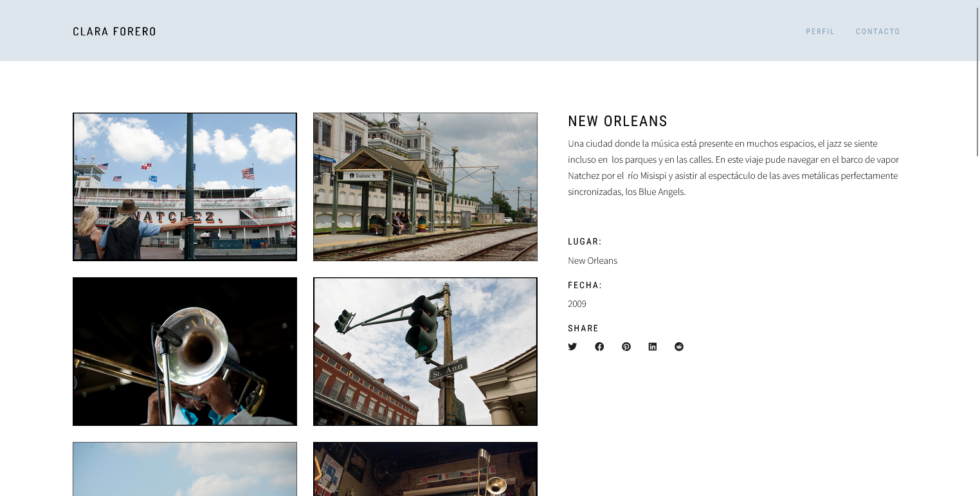Enlarge the St. Ann traffic light photo

425,351
